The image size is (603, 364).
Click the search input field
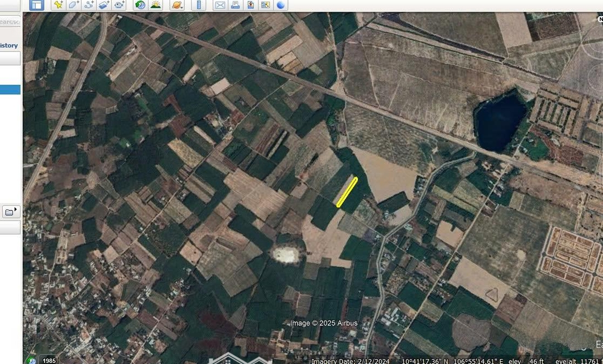(9, 22)
